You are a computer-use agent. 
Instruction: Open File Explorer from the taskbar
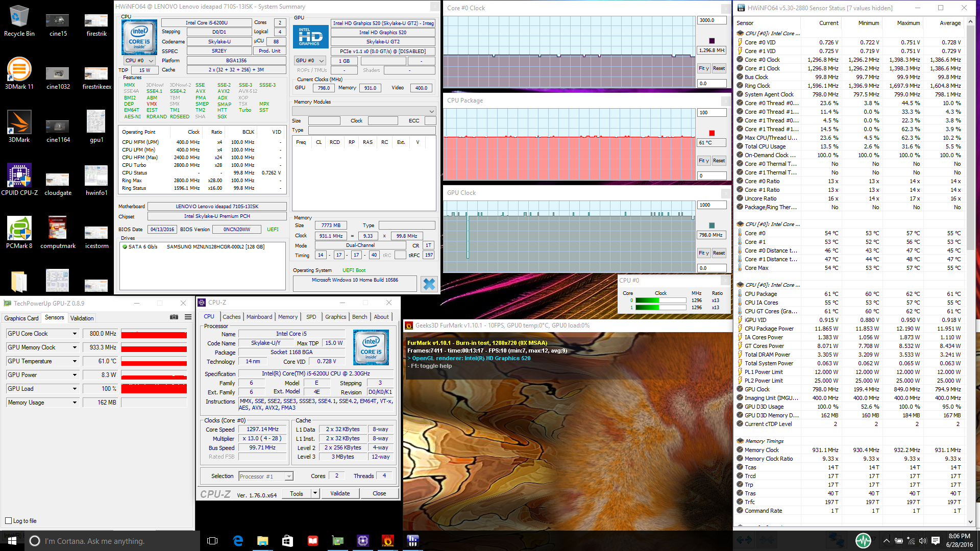tap(262, 541)
